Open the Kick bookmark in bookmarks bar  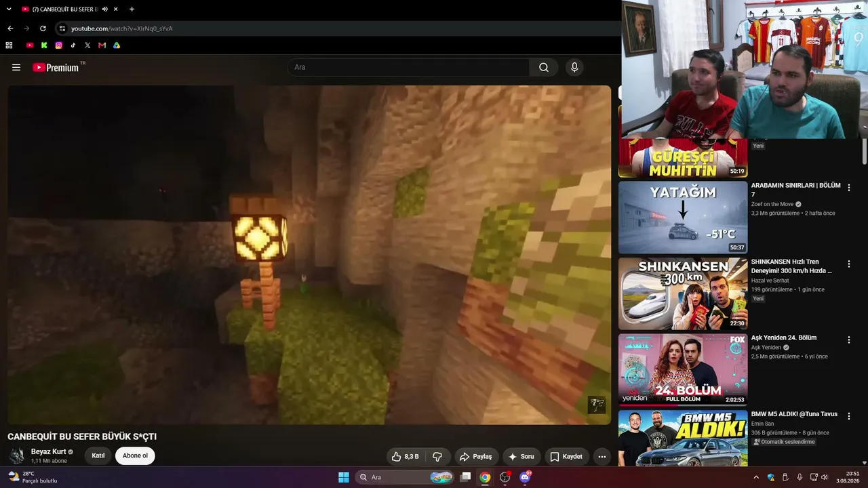[x=44, y=45]
